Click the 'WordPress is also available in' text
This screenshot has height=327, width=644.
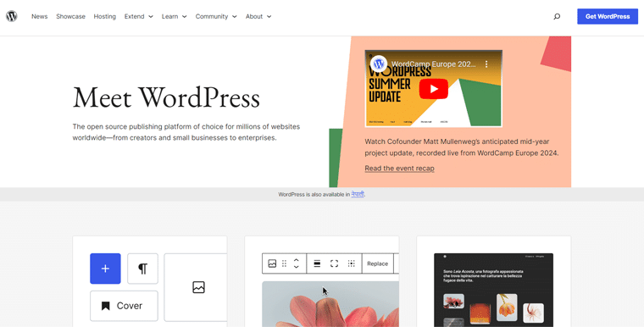pyautogui.click(x=314, y=194)
